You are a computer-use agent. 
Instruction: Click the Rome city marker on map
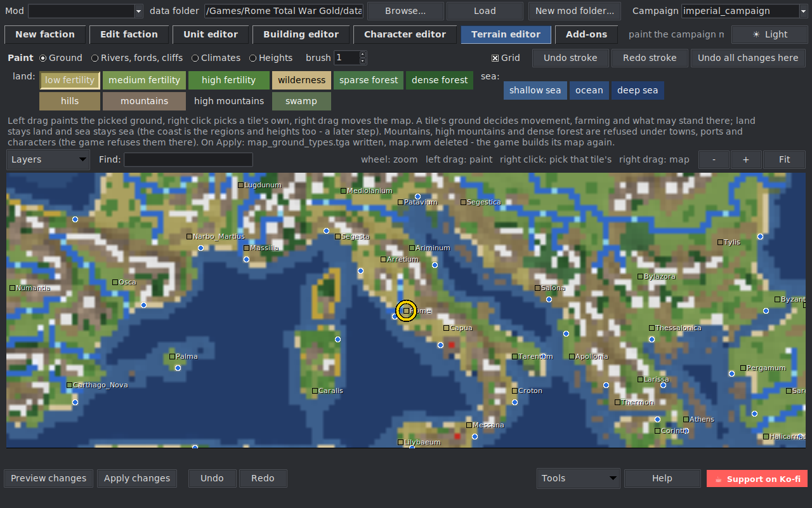click(406, 311)
